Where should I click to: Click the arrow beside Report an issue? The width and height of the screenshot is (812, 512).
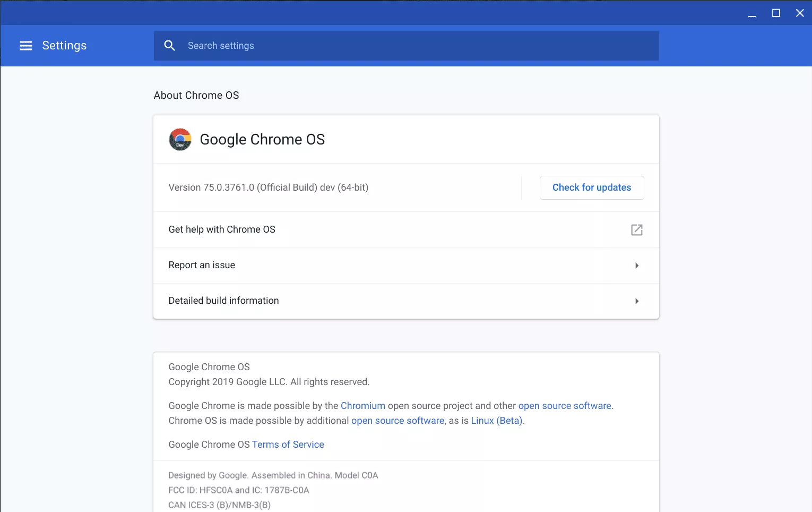636,266
